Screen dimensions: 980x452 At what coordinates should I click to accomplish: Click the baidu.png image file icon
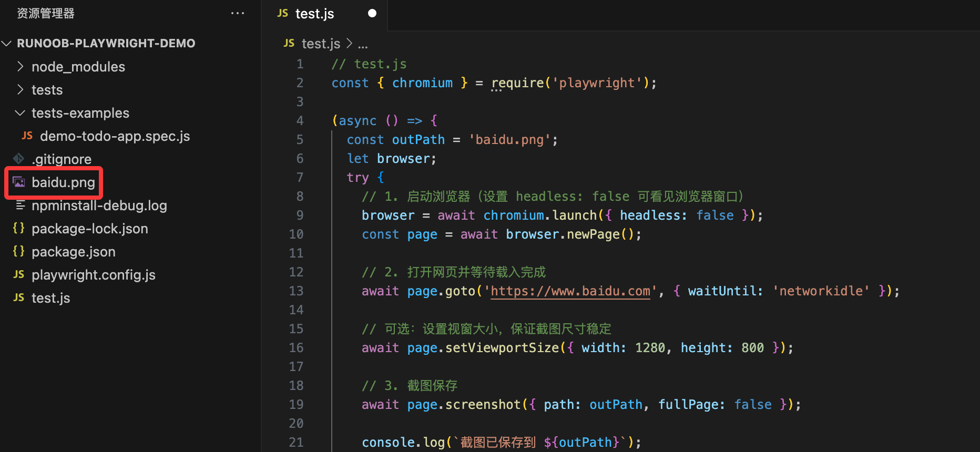(19, 182)
